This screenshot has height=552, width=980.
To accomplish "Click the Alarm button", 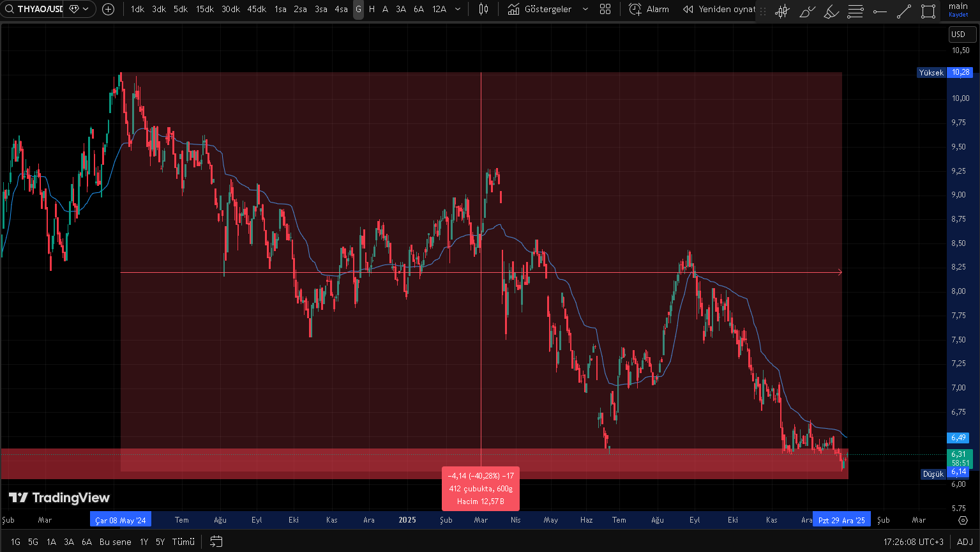I will 649,9.
